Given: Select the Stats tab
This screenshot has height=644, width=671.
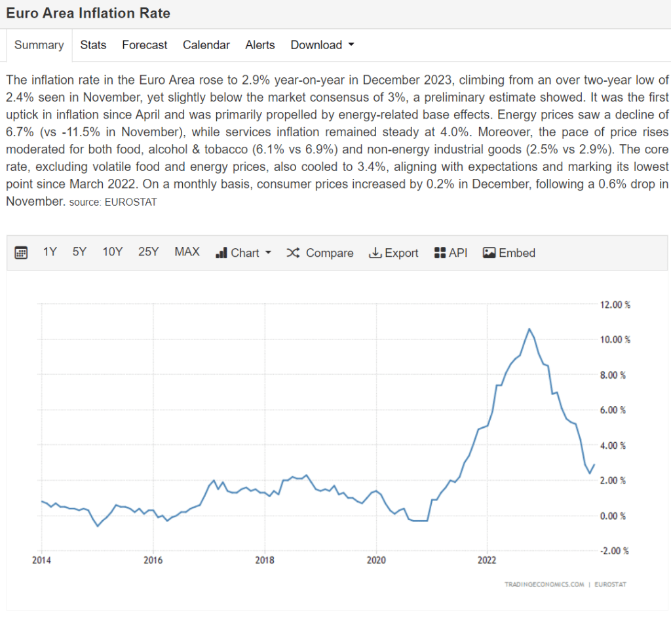Looking at the screenshot, I should point(93,45).
